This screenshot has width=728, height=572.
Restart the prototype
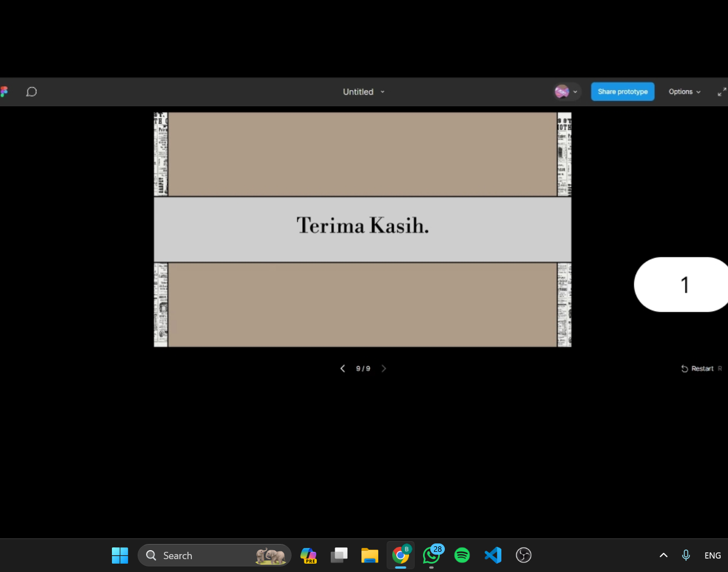pos(697,368)
